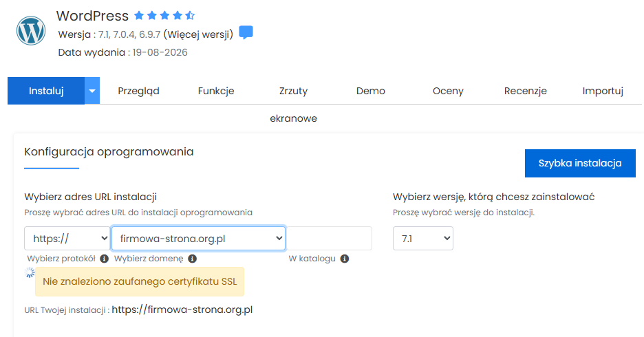This screenshot has height=337, width=644.
Task: Expand the Instaluj button dropdown arrow
Action: click(92, 91)
